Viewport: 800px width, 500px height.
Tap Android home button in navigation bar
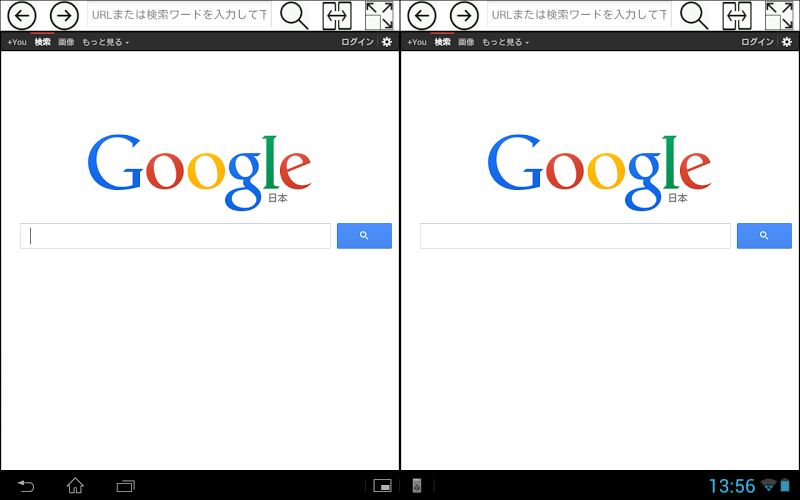point(76,485)
